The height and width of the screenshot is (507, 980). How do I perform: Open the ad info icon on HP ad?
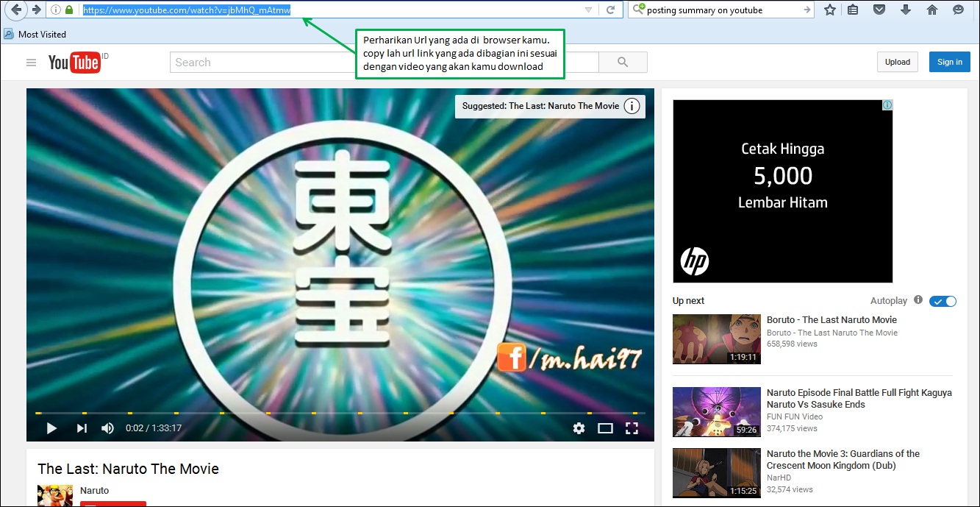pyautogui.click(x=887, y=105)
